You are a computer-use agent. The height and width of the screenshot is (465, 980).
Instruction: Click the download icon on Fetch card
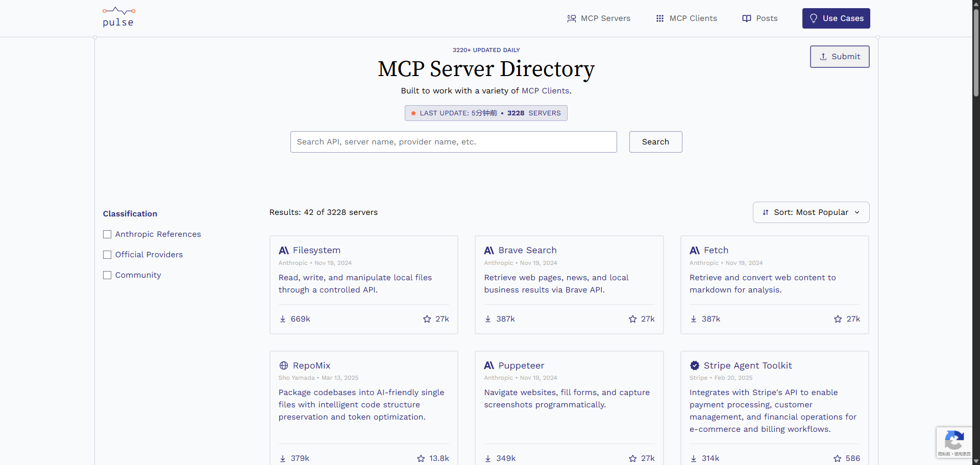[694, 319]
